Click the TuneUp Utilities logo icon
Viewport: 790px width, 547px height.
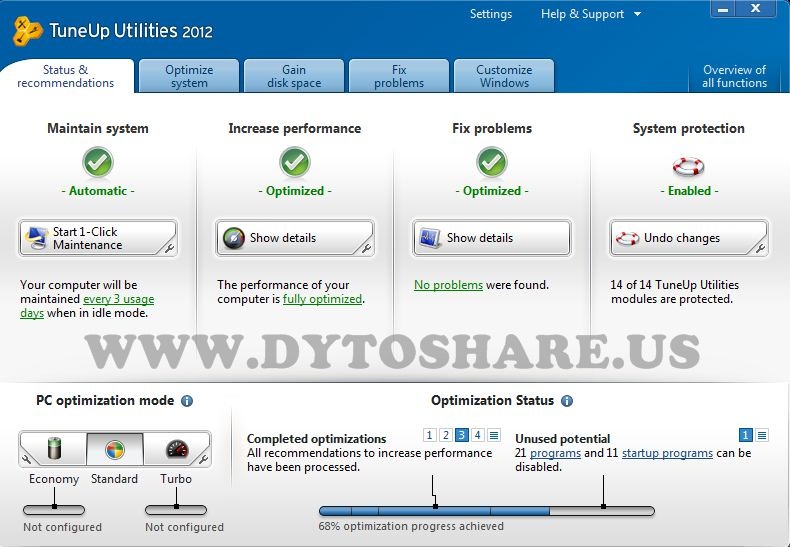coord(27,30)
